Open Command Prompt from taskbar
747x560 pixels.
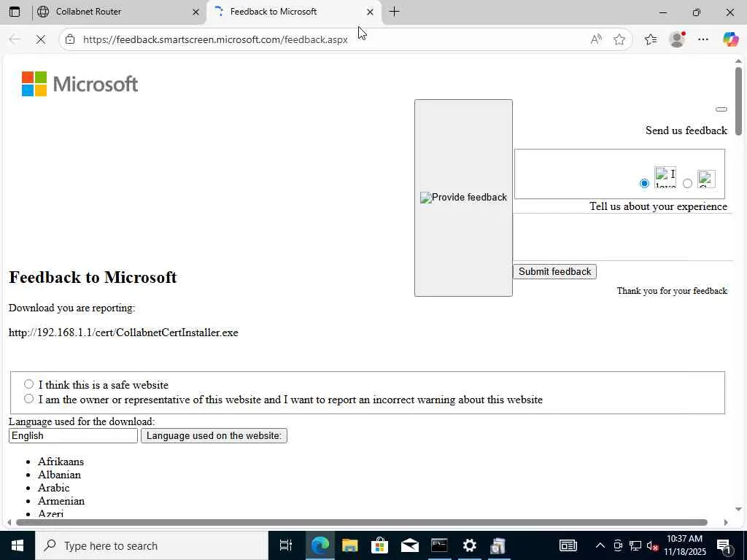click(x=439, y=545)
